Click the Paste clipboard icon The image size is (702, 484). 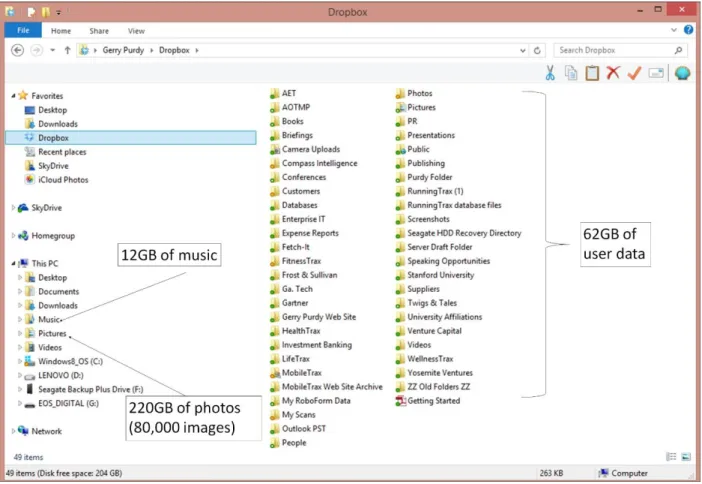pyautogui.click(x=592, y=73)
